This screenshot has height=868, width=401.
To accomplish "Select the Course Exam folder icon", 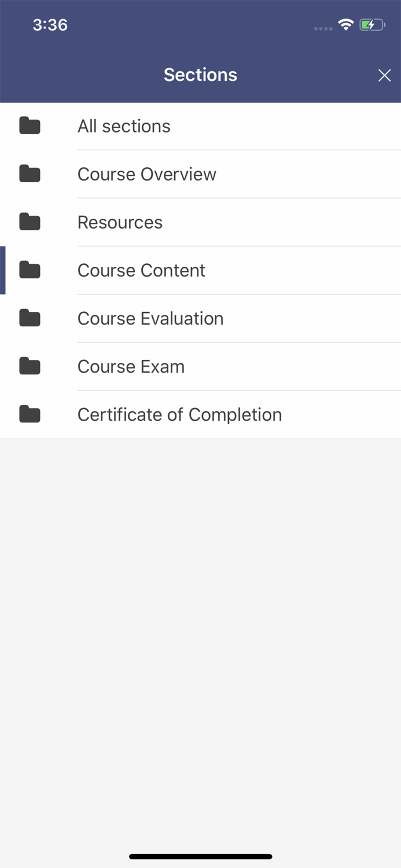I will pyautogui.click(x=30, y=366).
